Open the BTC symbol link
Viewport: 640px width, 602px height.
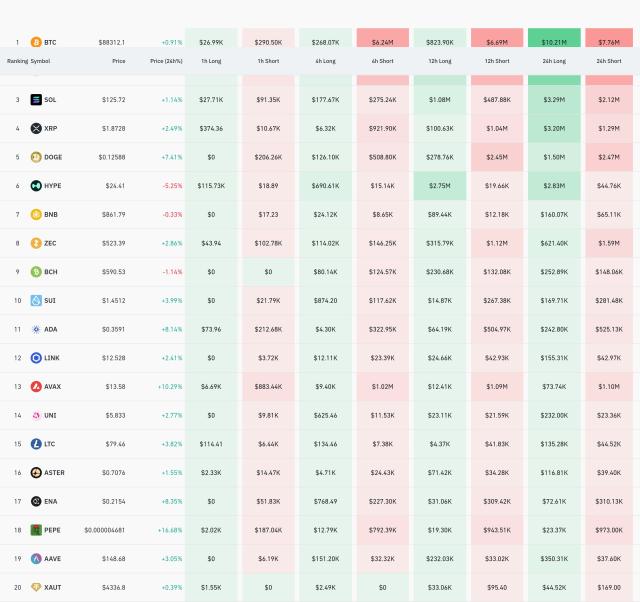click(50, 42)
